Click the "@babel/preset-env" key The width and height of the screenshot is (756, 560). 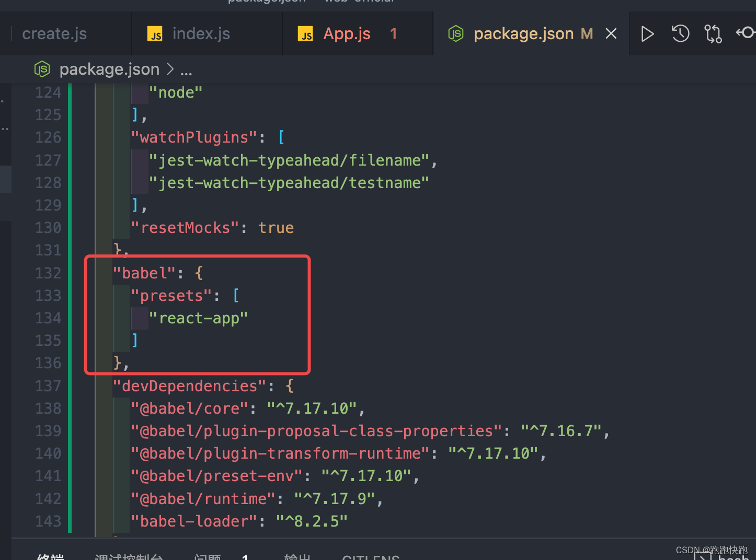click(217, 476)
